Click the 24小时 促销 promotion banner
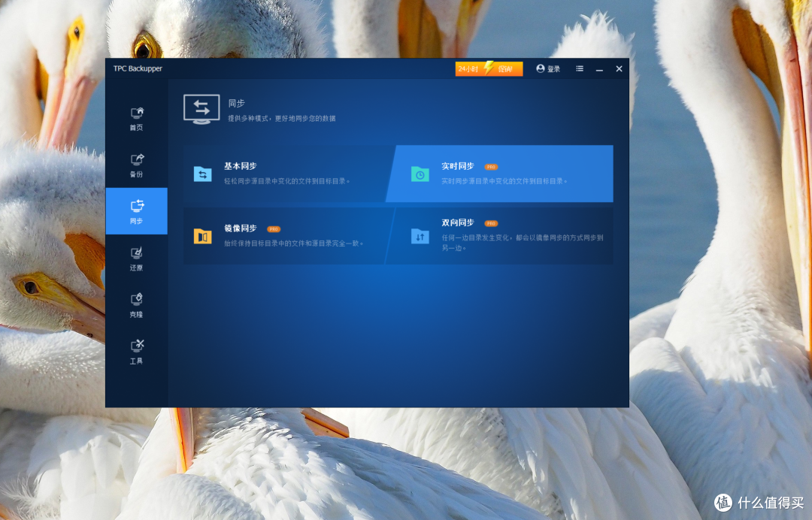Viewport: 812px width, 520px height. coord(489,68)
